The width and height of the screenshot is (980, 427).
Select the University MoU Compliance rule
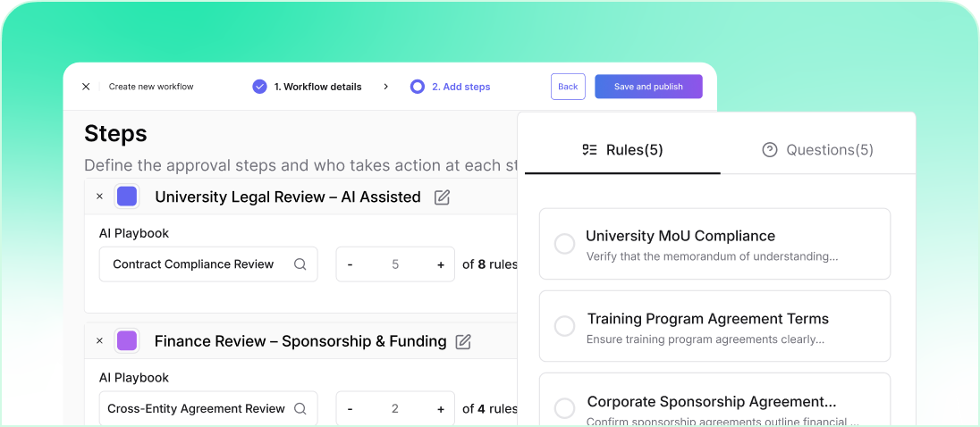tap(564, 244)
